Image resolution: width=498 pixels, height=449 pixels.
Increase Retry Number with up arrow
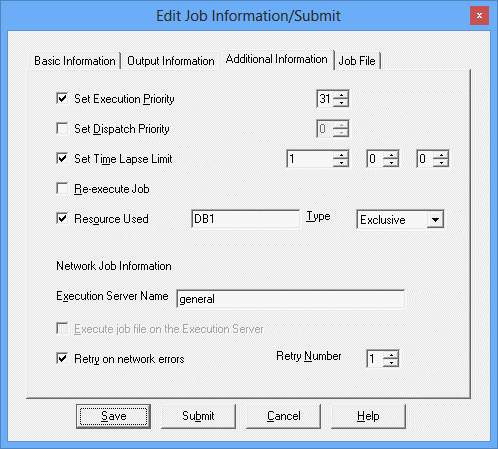(x=391, y=355)
